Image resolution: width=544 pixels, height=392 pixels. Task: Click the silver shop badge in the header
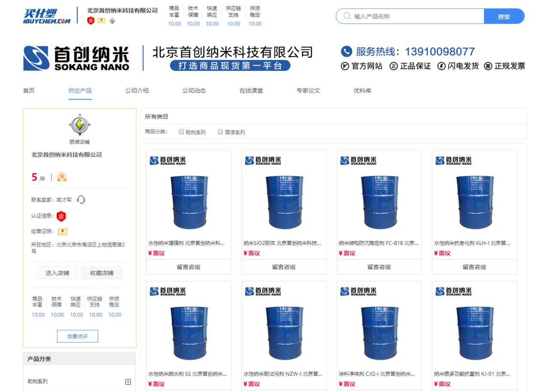(x=112, y=20)
